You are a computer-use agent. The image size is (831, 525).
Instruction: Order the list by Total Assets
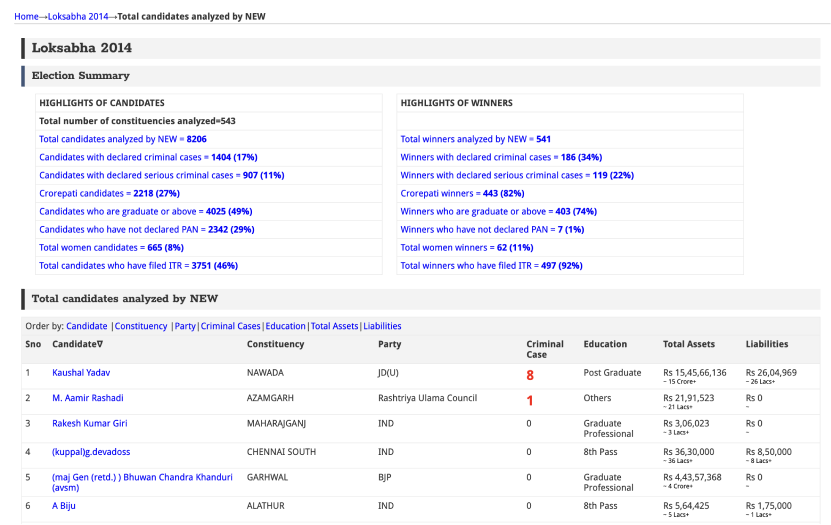coord(334,326)
